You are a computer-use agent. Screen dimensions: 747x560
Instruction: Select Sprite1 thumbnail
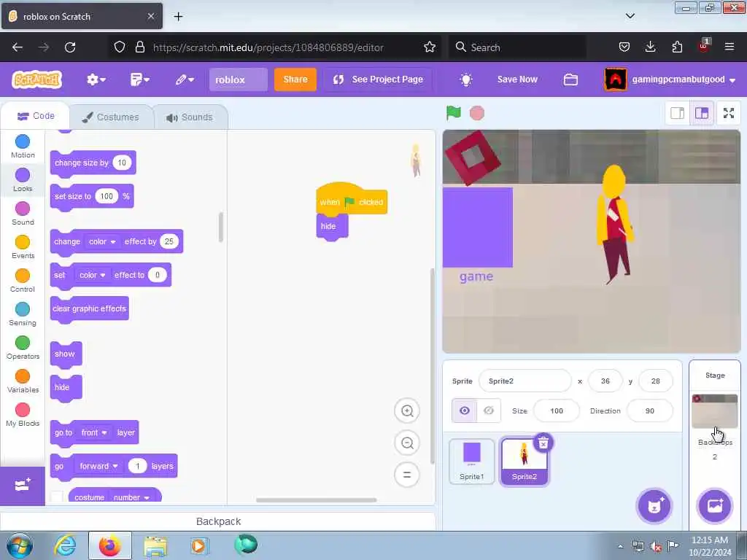pyautogui.click(x=472, y=462)
